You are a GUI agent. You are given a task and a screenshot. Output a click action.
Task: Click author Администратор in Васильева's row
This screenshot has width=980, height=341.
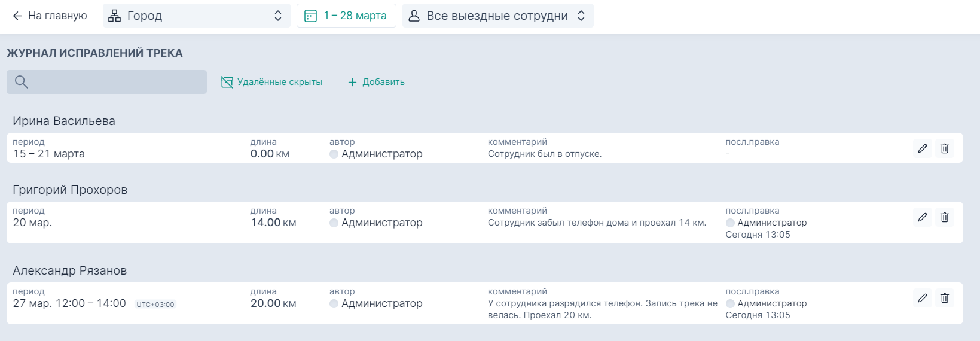click(x=376, y=154)
